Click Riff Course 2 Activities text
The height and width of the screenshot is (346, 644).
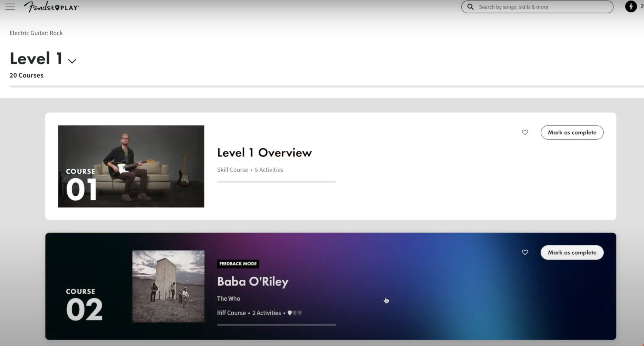249,313
